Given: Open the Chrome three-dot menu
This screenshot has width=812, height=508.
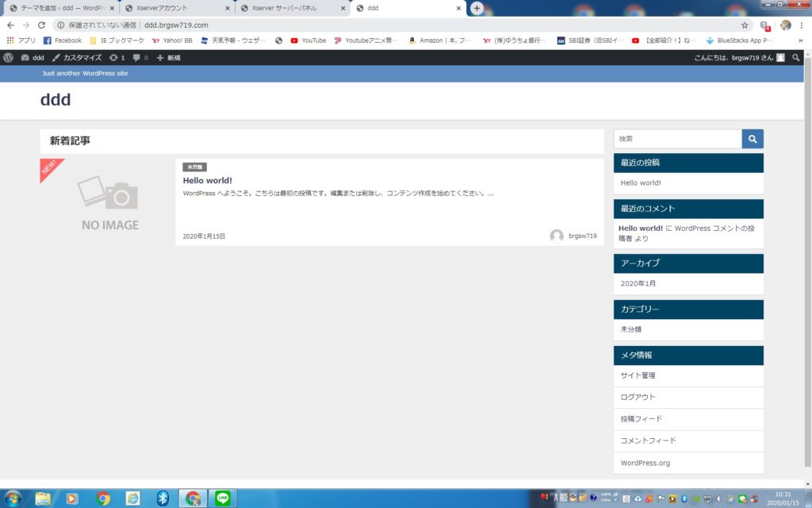Looking at the screenshot, I should (x=802, y=25).
